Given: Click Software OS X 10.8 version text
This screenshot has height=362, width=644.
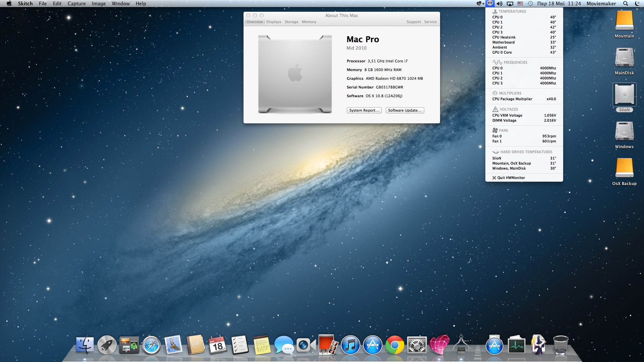Looking at the screenshot, I should (374, 96).
